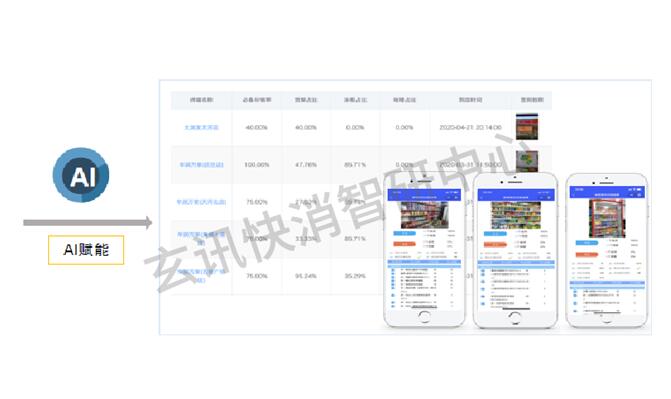Tap the orange pill button on left phone
Image resolution: width=671 pixels, height=399 pixels.
404,244
